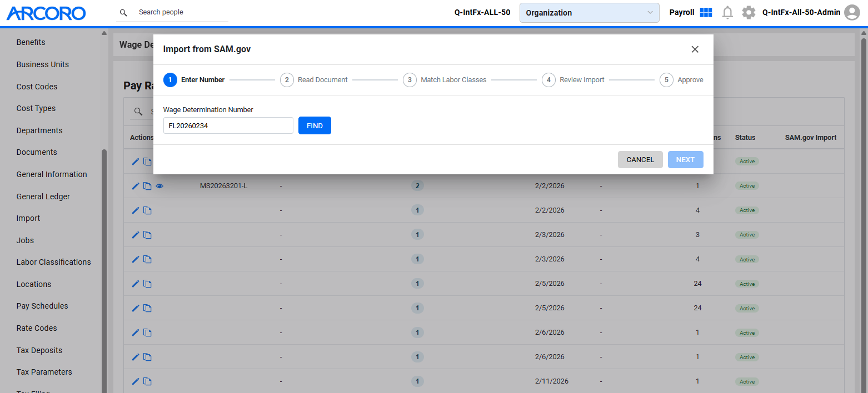This screenshot has height=393, width=868.
Task: Click the eye icon in the MS20263201-L row
Action: click(159, 186)
